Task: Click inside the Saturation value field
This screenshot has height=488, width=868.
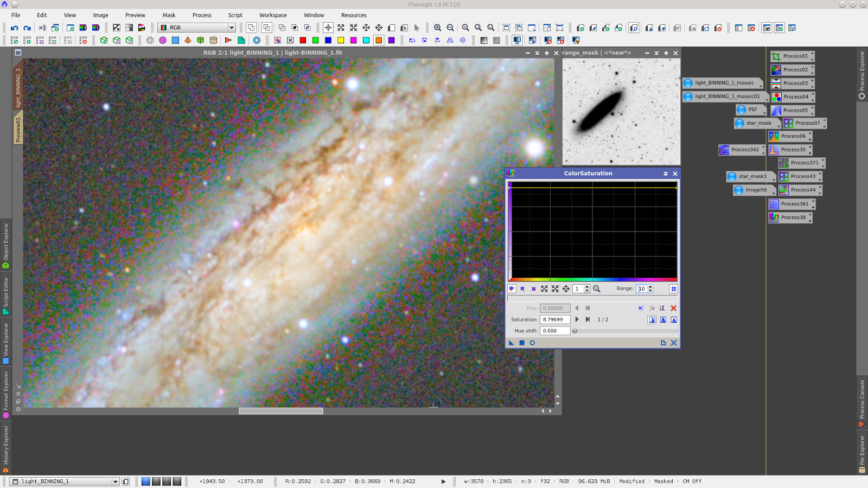Action: [553, 319]
